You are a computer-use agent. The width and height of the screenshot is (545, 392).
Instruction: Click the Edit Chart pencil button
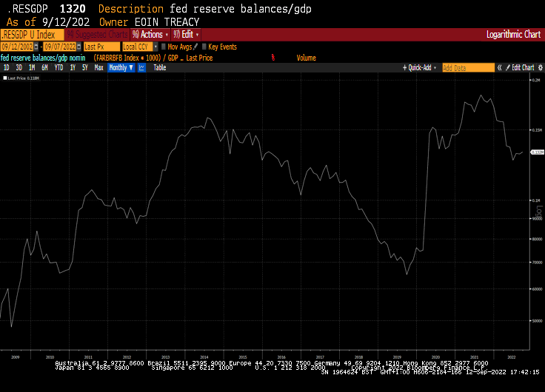(520, 68)
